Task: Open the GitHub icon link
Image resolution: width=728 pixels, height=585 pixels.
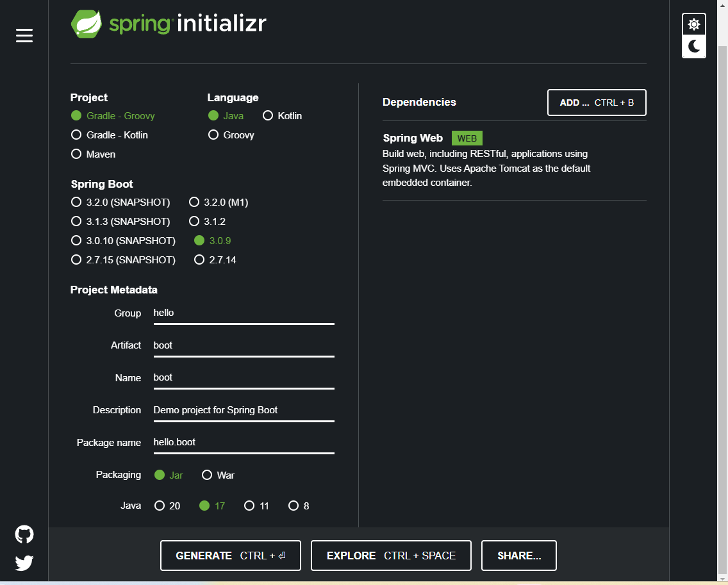Action: 24,534
